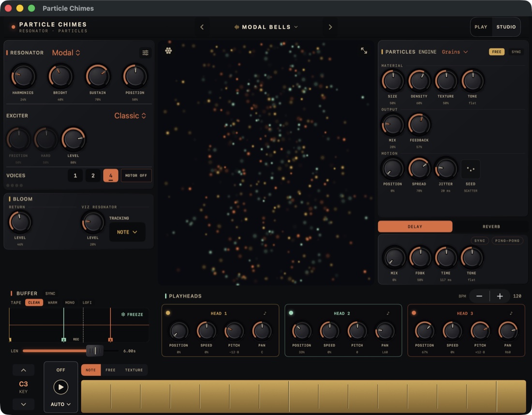The image size is (532, 415).
Task: Open the Classic exciter type selector
Action: click(130, 116)
